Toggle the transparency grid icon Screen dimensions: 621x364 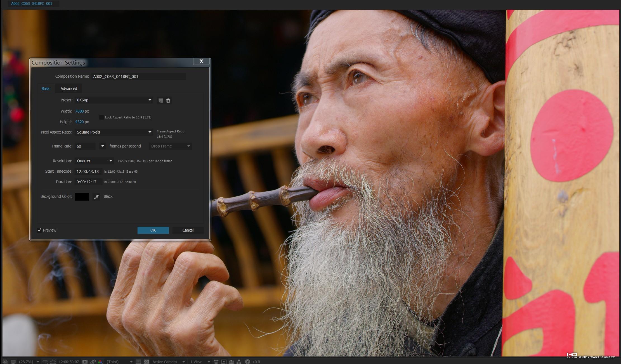146,362
